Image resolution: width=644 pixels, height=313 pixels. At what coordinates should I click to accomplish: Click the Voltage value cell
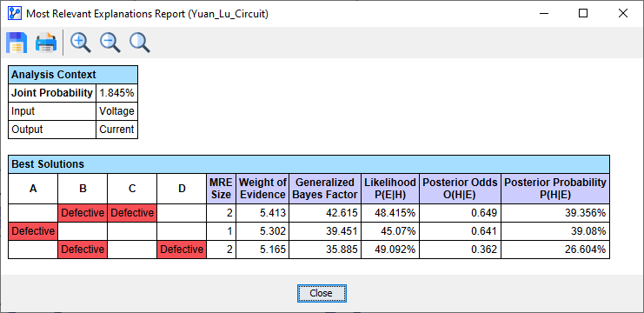point(117,111)
